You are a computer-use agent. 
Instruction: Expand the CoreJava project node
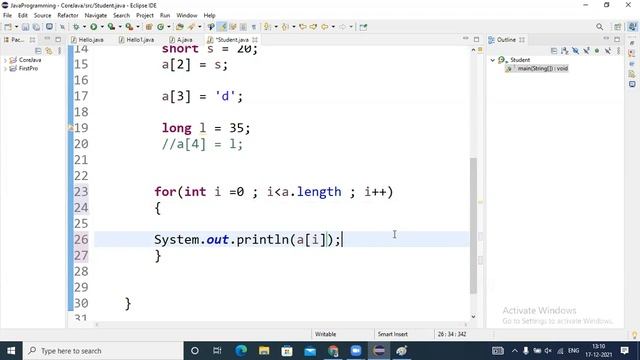click(x=5, y=60)
